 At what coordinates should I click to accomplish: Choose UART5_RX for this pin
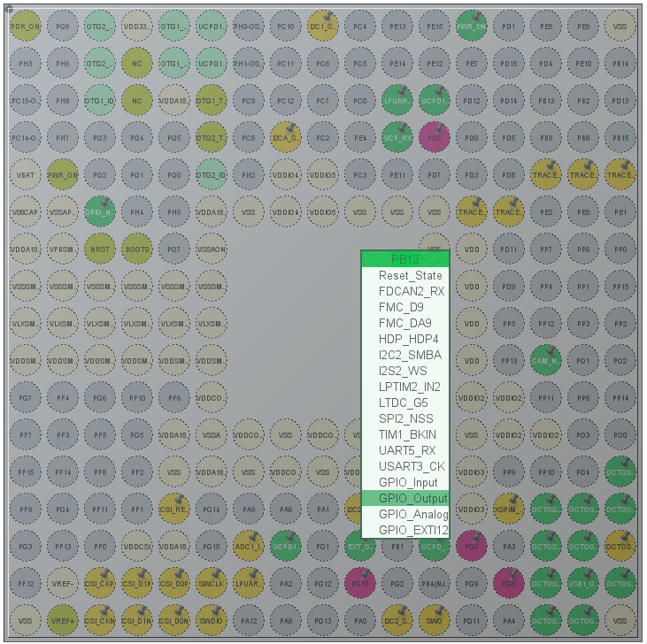click(405, 450)
